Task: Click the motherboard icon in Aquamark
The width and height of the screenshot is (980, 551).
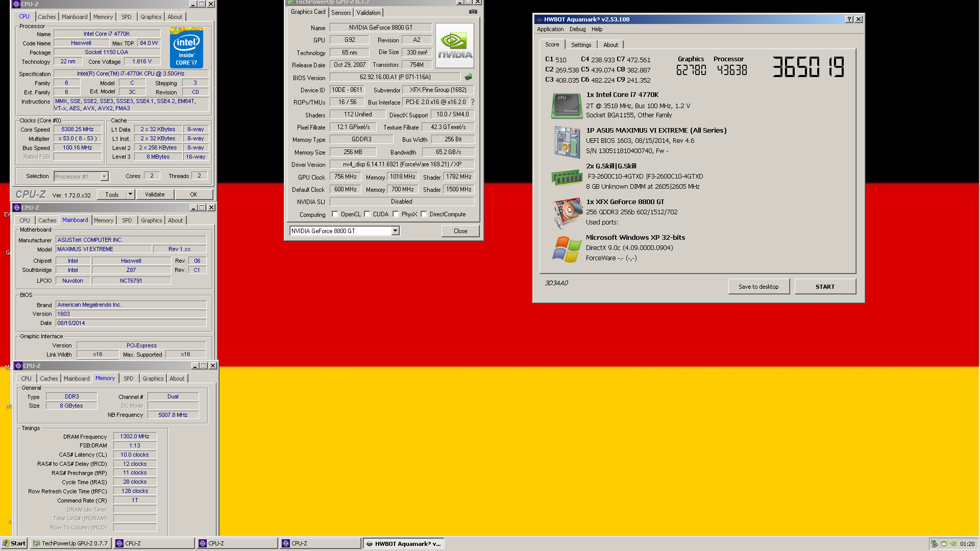Action: [x=567, y=142]
